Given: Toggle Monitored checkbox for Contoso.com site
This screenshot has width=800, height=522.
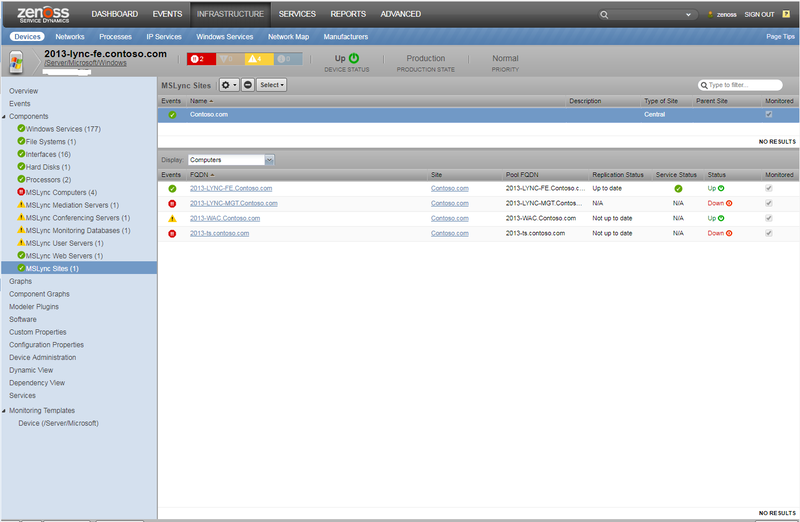Looking at the screenshot, I should click(x=769, y=114).
